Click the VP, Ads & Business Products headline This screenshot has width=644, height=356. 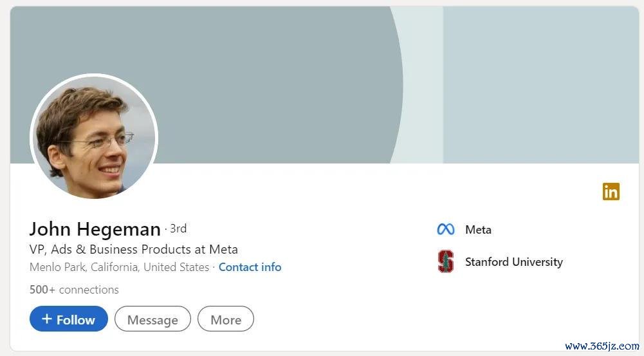point(133,250)
